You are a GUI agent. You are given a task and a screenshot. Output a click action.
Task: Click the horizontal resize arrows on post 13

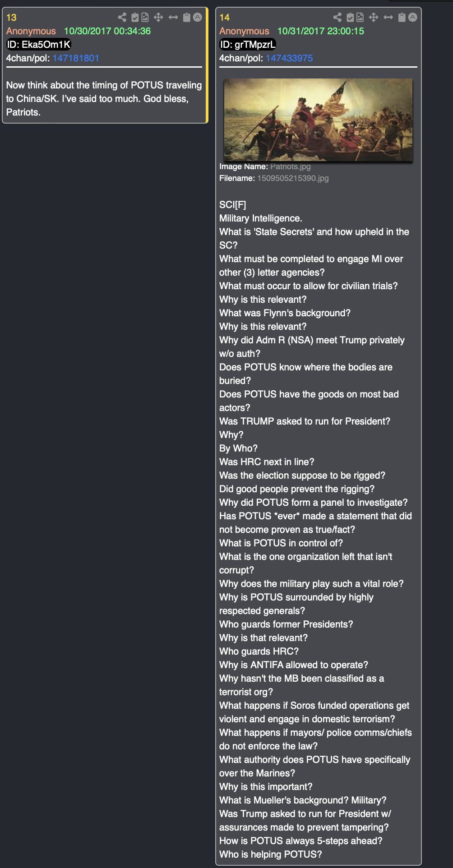[x=173, y=17]
